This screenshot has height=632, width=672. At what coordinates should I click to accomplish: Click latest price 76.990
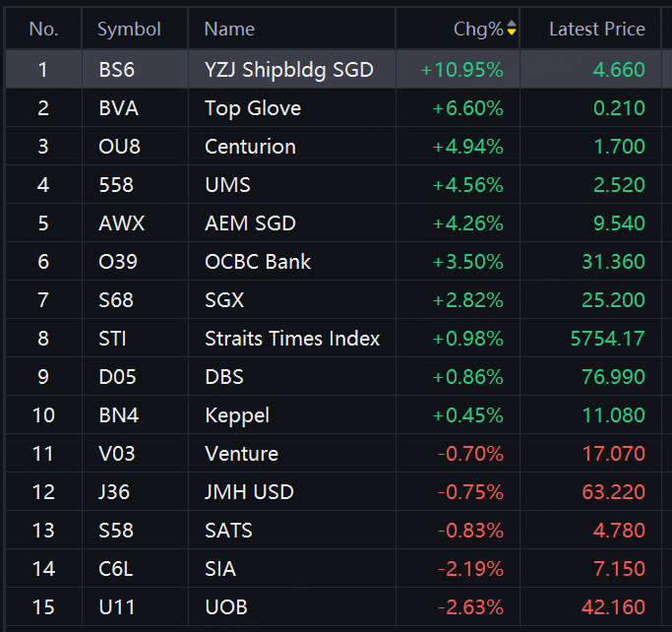[x=613, y=377]
